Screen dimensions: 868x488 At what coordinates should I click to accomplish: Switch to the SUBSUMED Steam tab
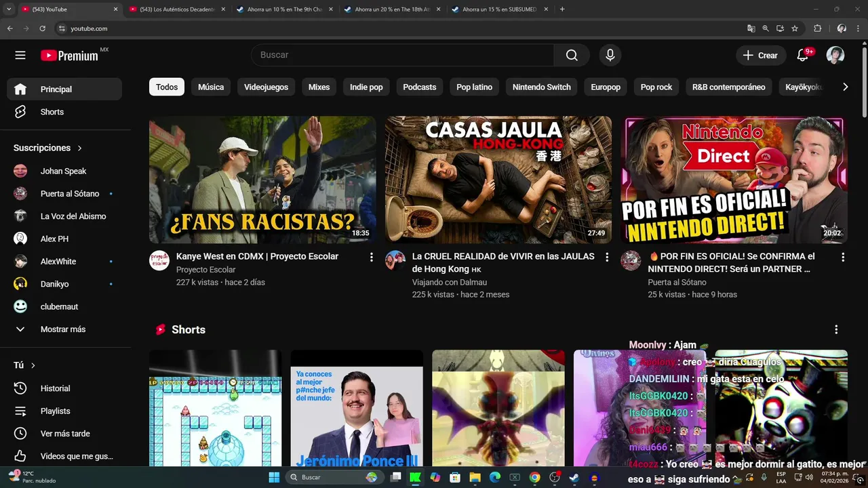click(499, 9)
